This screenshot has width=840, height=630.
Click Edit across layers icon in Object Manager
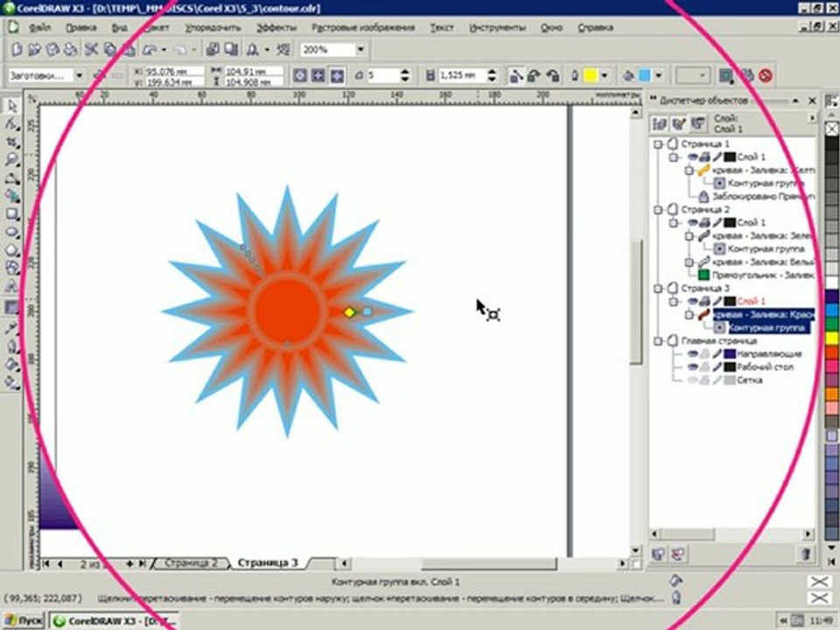click(678, 124)
